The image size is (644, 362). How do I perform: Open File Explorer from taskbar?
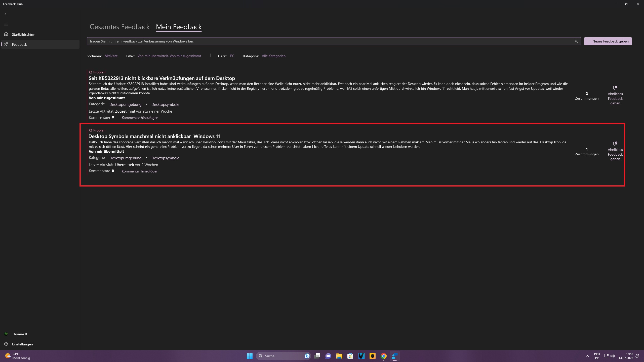click(x=339, y=356)
